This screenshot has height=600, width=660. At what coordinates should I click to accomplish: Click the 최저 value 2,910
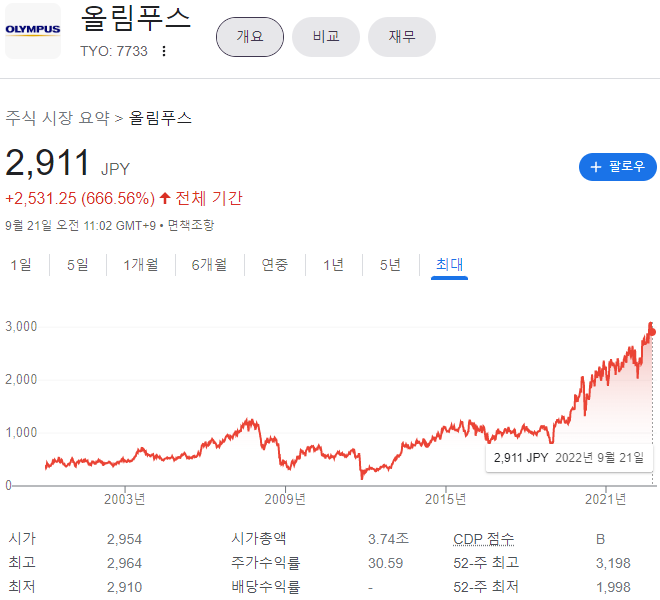tap(124, 587)
